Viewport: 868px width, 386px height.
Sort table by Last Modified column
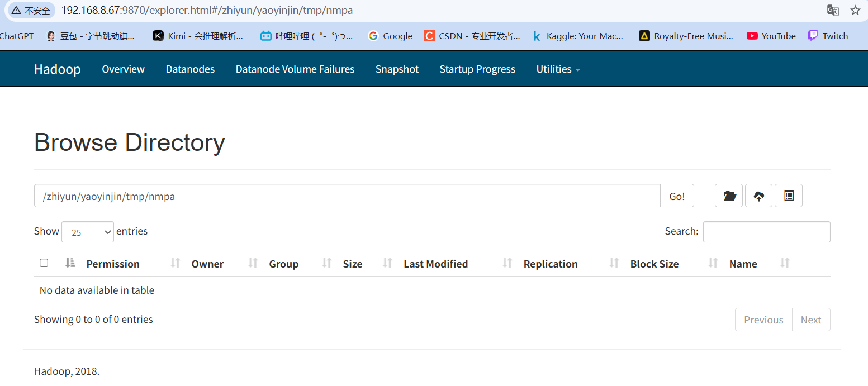tap(435, 264)
